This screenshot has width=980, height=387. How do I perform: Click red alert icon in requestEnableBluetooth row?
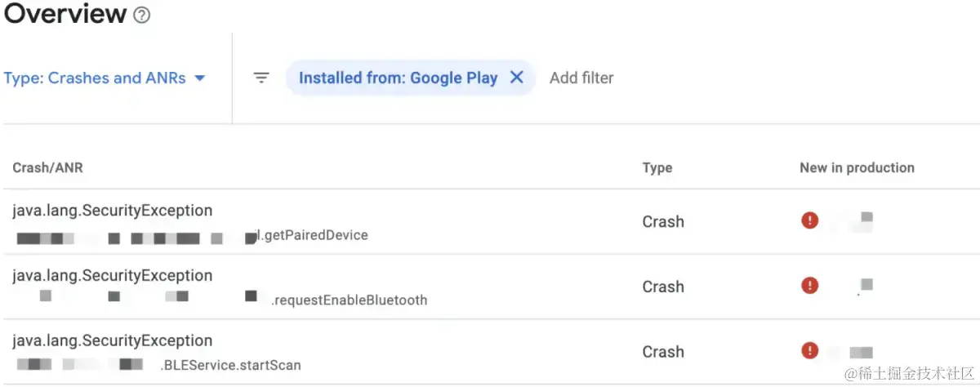tap(809, 286)
